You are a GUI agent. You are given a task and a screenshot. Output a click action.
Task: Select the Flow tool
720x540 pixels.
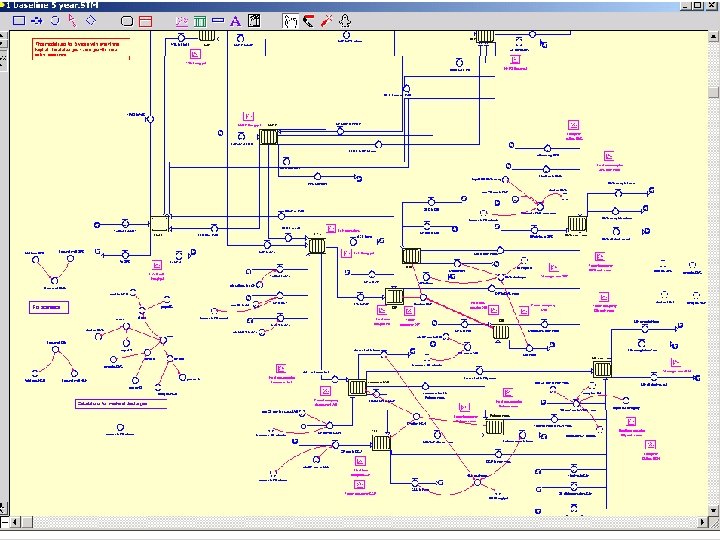[x=37, y=21]
